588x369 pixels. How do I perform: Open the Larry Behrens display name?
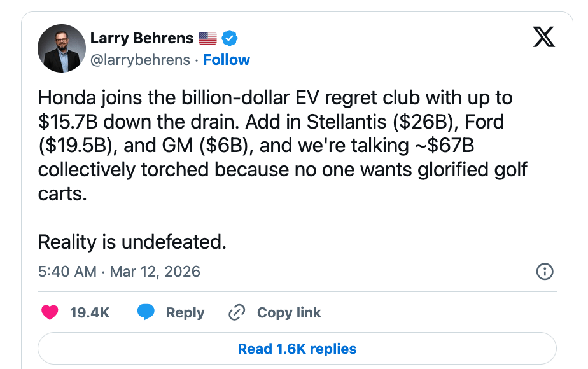coord(141,38)
